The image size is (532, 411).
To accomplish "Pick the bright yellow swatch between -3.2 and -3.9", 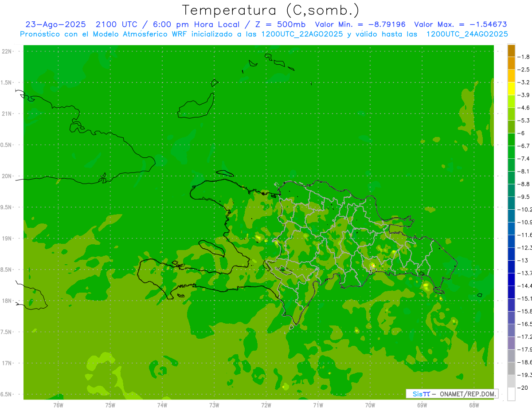I will coord(511,89).
